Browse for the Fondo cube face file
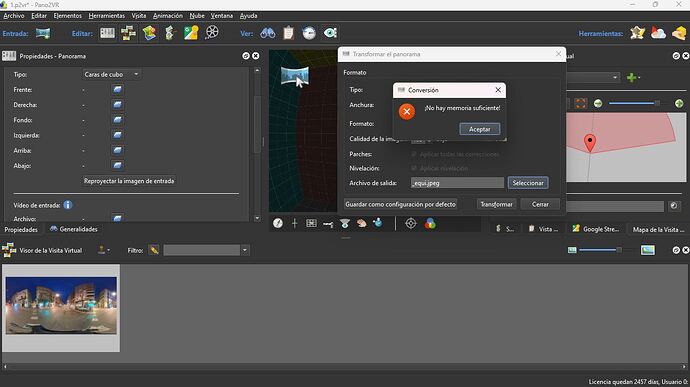This screenshot has width=690, height=387. (117, 120)
